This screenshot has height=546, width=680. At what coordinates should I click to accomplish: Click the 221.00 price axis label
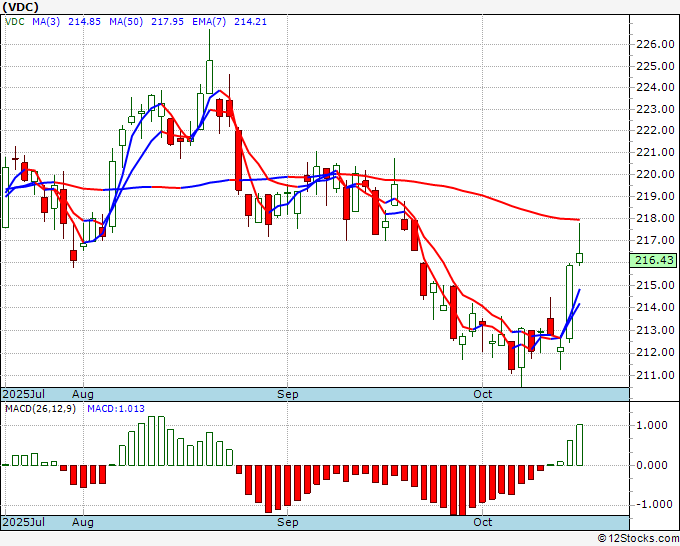point(655,153)
